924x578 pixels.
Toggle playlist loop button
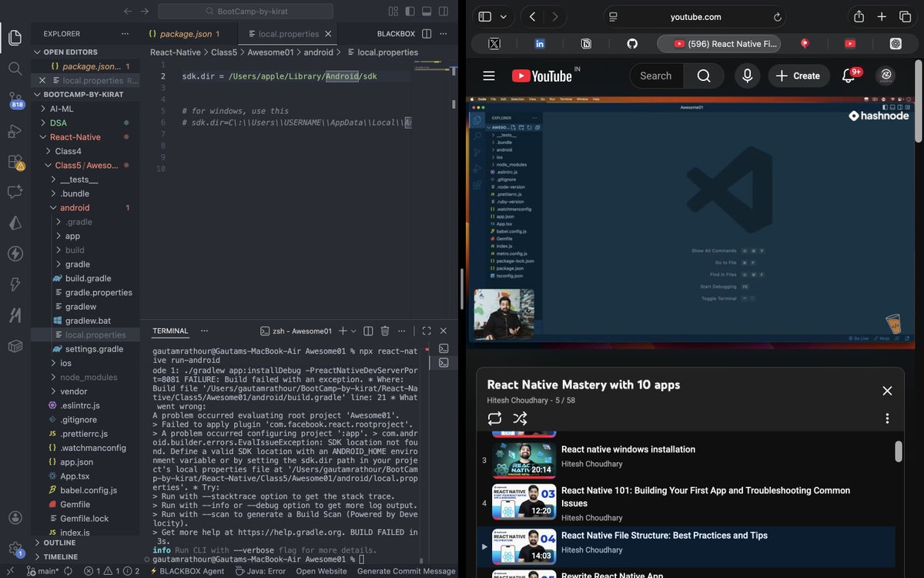pos(494,418)
